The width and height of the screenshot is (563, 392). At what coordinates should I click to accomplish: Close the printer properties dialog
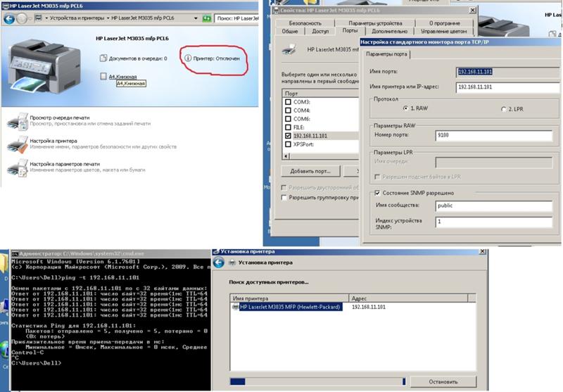pyautogui.click(x=472, y=10)
